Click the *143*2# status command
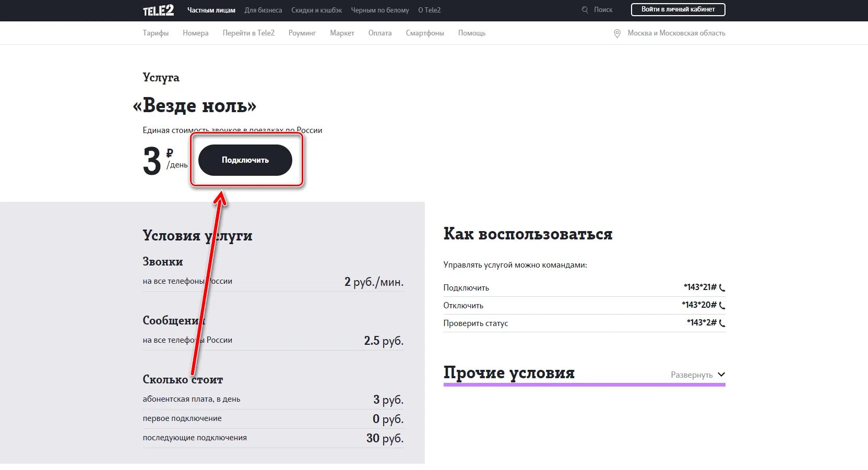 [701, 322]
